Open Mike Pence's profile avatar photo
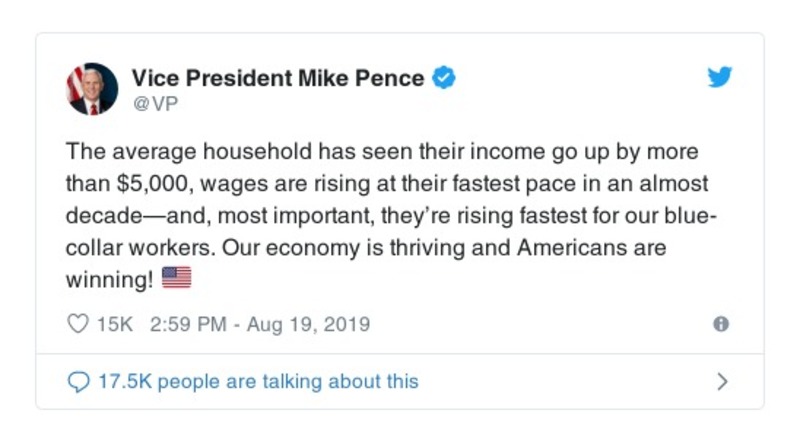 pos(92,89)
